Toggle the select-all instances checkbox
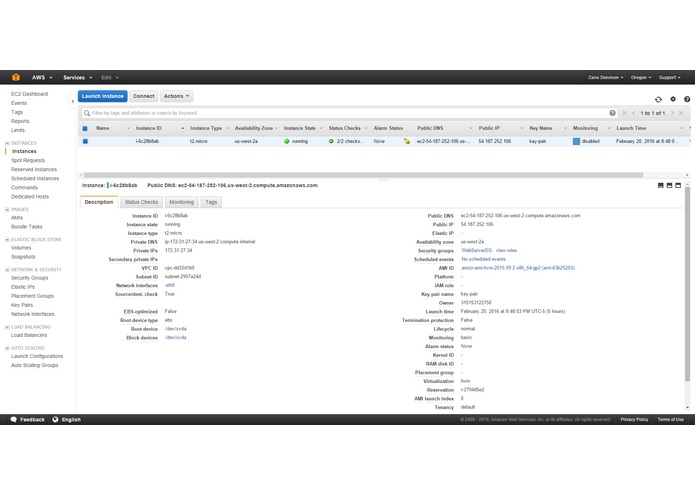This screenshot has height=494, width=695. (85, 128)
